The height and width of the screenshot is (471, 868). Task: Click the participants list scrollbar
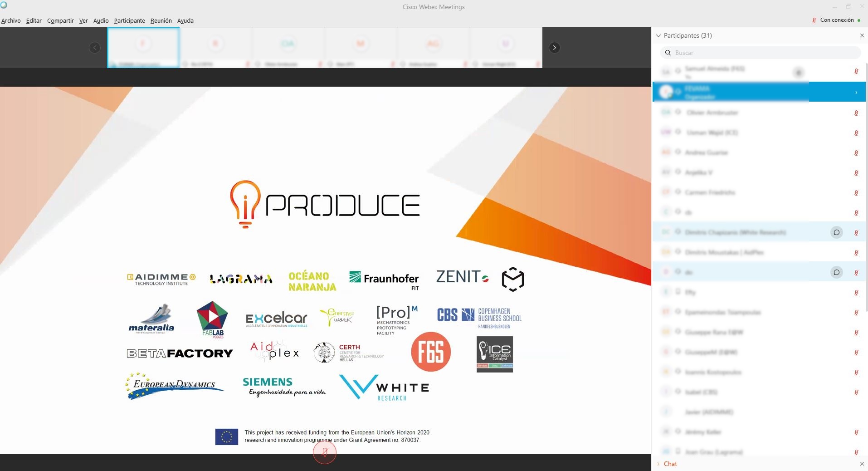point(866,187)
